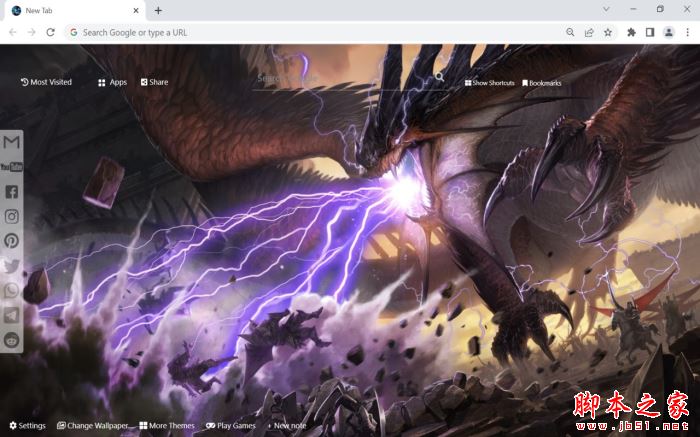Open Settings at bottom bar

click(x=27, y=425)
